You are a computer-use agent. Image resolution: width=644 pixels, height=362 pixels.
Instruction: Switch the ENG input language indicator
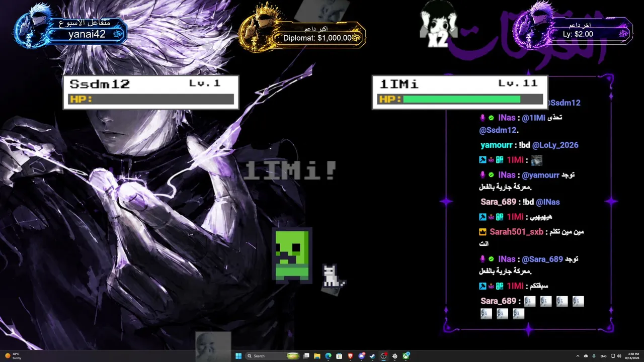click(x=604, y=356)
